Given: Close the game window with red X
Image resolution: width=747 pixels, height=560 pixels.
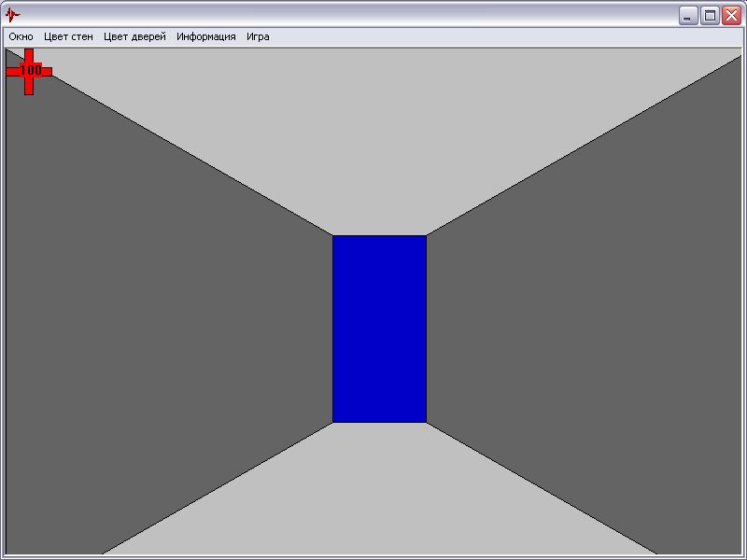Looking at the screenshot, I should [x=730, y=15].
